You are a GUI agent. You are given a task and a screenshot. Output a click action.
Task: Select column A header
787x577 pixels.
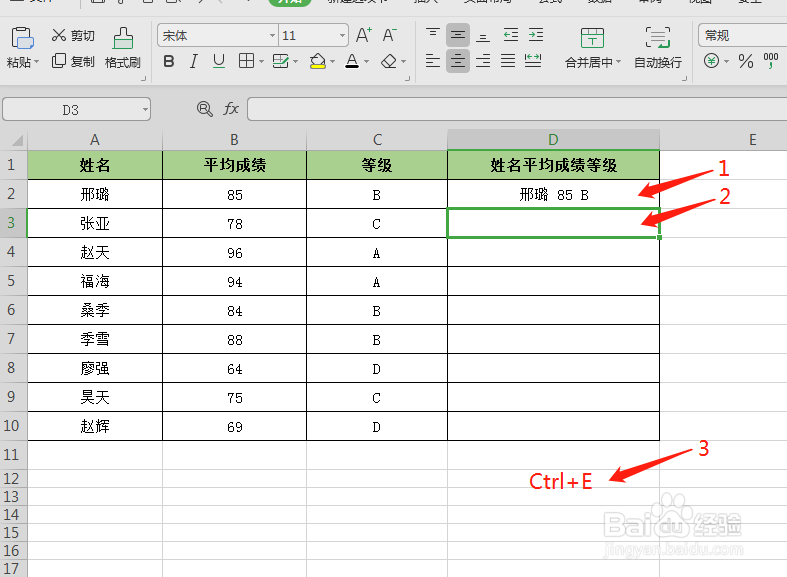[x=95, y=139]
